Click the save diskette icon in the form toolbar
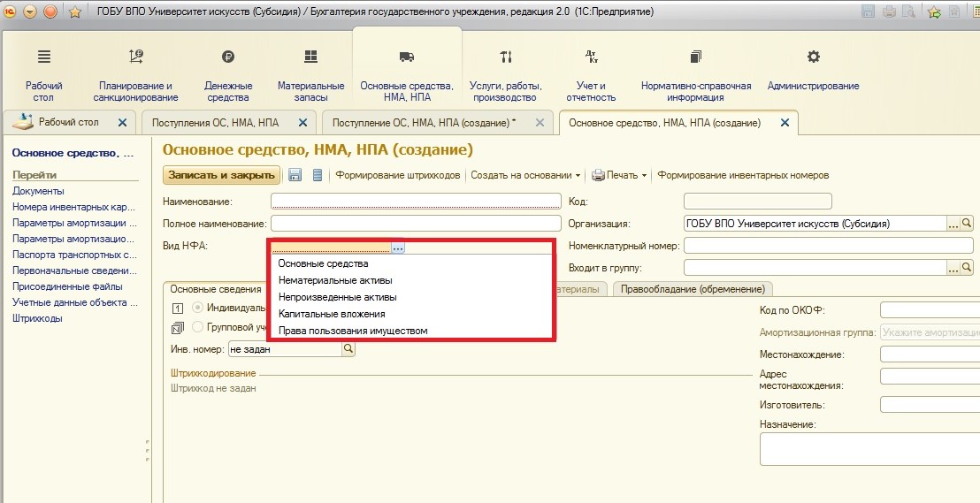 [x=295, y=175]
